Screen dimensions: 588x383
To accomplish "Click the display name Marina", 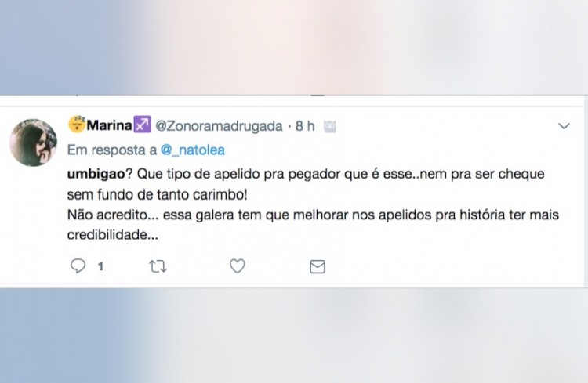I will click(x=109, y=125).
